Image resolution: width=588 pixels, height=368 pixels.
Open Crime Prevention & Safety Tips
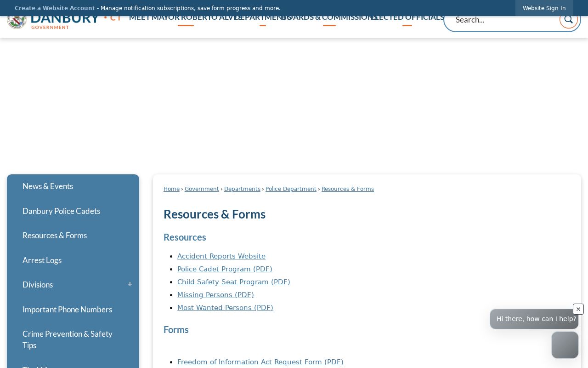(73, 339)
